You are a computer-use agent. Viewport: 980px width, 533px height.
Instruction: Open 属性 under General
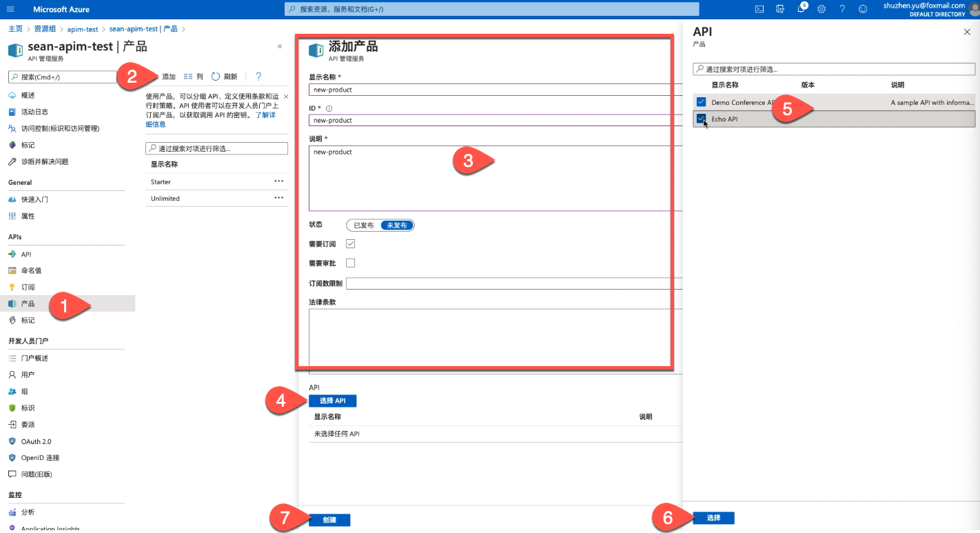click(28, 216)
